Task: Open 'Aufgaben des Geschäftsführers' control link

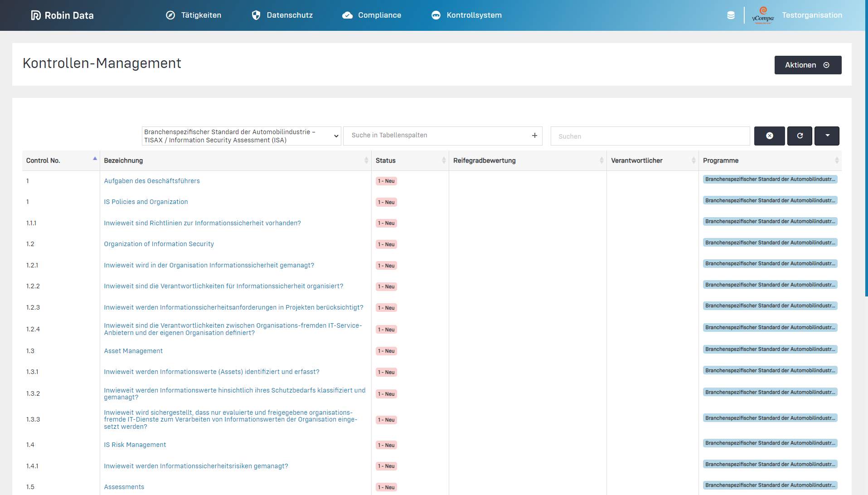Action: (x=152, y=181)
